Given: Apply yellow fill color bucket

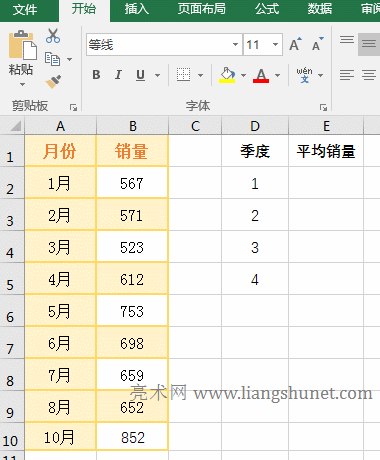Looking at the screenshot, I should pos(227,75).
